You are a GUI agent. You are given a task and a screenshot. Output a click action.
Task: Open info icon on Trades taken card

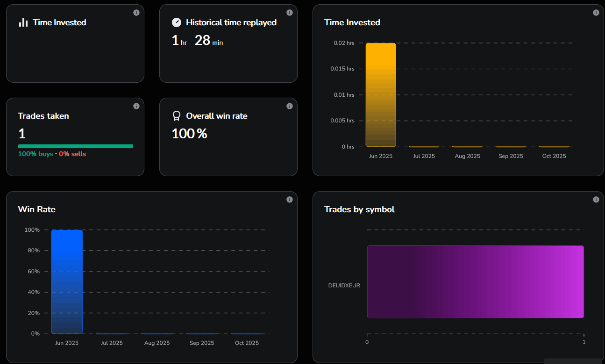point(136,106)
